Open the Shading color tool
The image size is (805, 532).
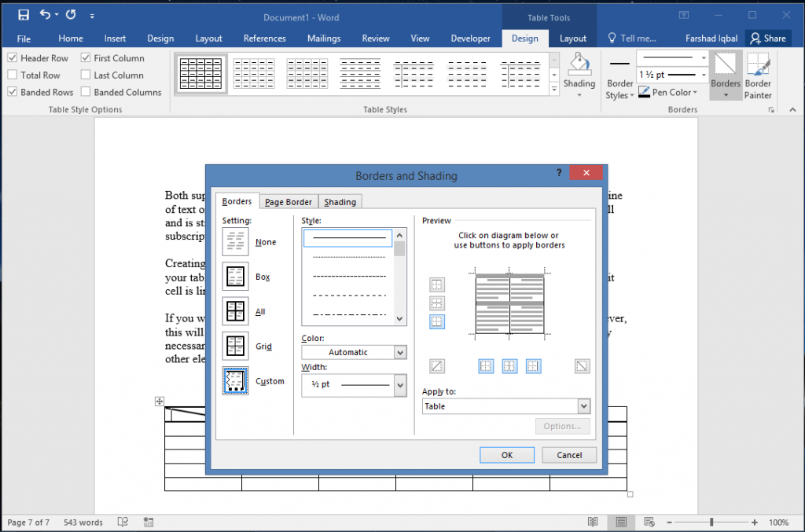point(579,75)
